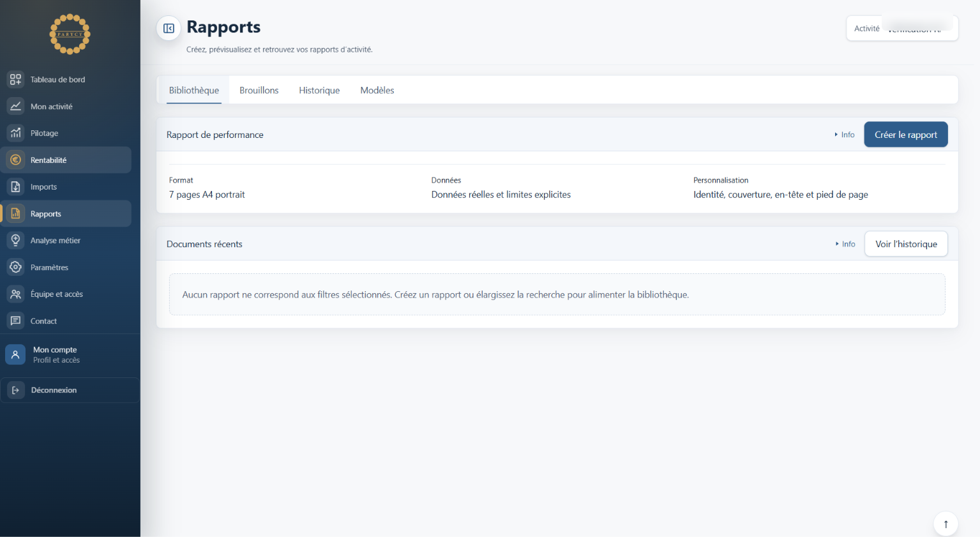Screen dimensions: 980x537
Task: Click the scroll-to-top arrow button
Action: coord(946,524)
